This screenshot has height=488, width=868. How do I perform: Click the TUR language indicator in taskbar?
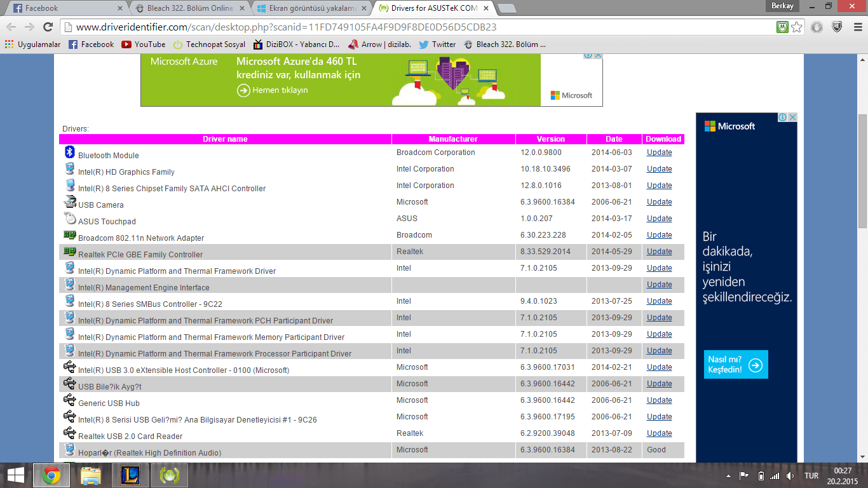(811, 476)
